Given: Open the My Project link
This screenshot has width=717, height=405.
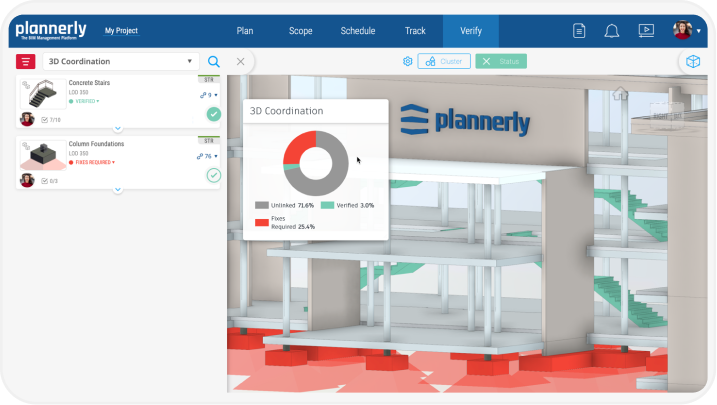Looking at the screenshot, I should (121, 31).
